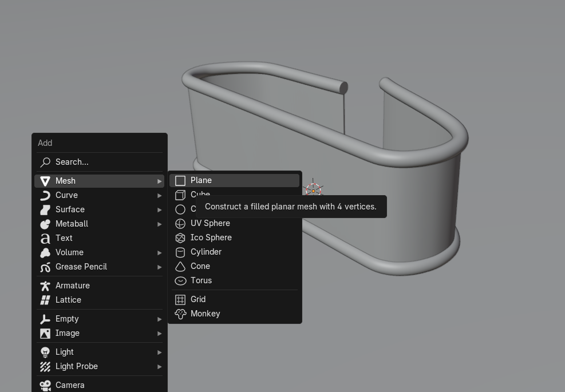Add the Monkey mesh via its icon
The width and height of the screenshot is (565, 392).
[x=180, y=314]
